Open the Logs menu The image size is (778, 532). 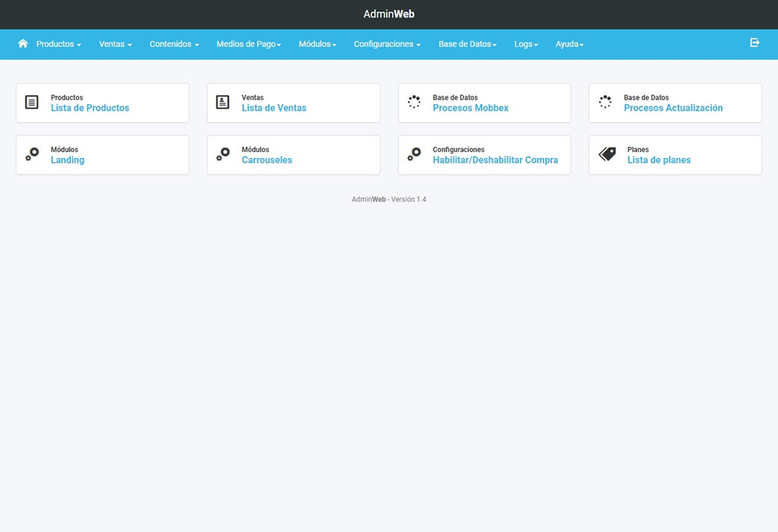click(x=526, y=44)
